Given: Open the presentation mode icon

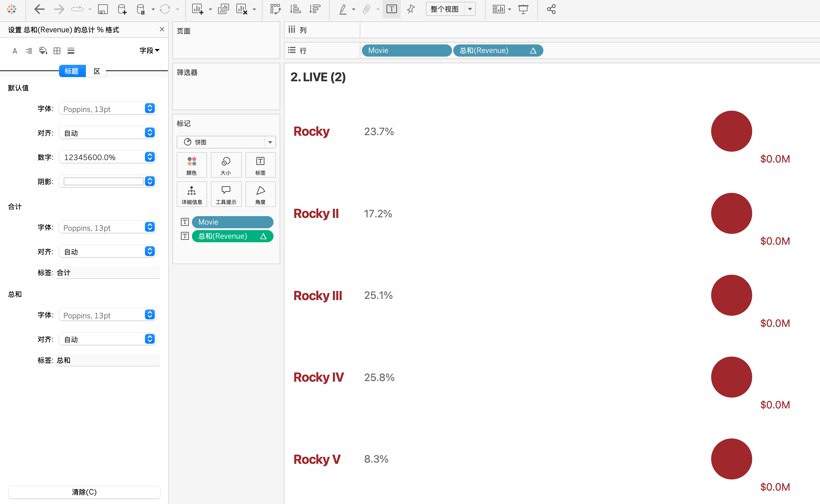Looking at the screenshot, I should point(523,9).
